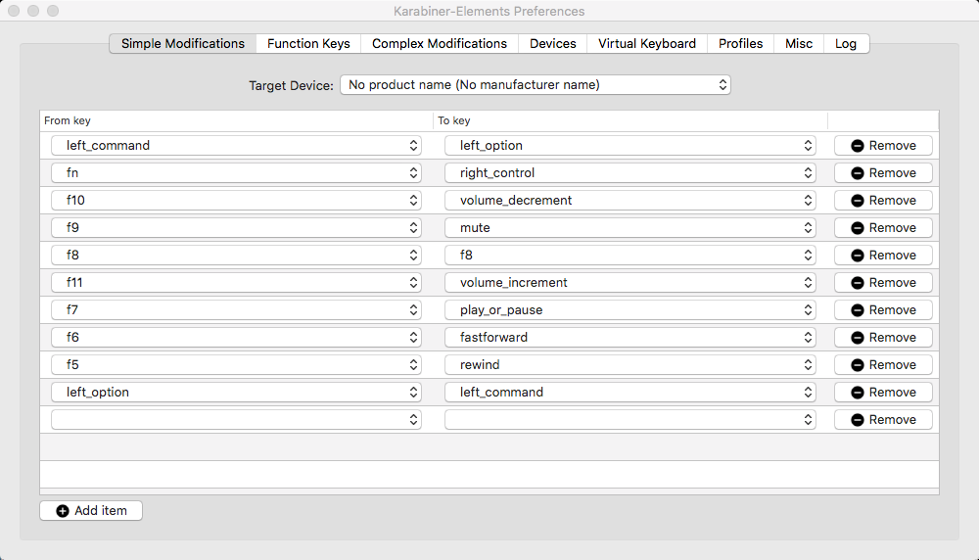Viewport: 979px width, 560px height.
Task: Change the fn From key dropdown
Action: (x=236, y=173)
